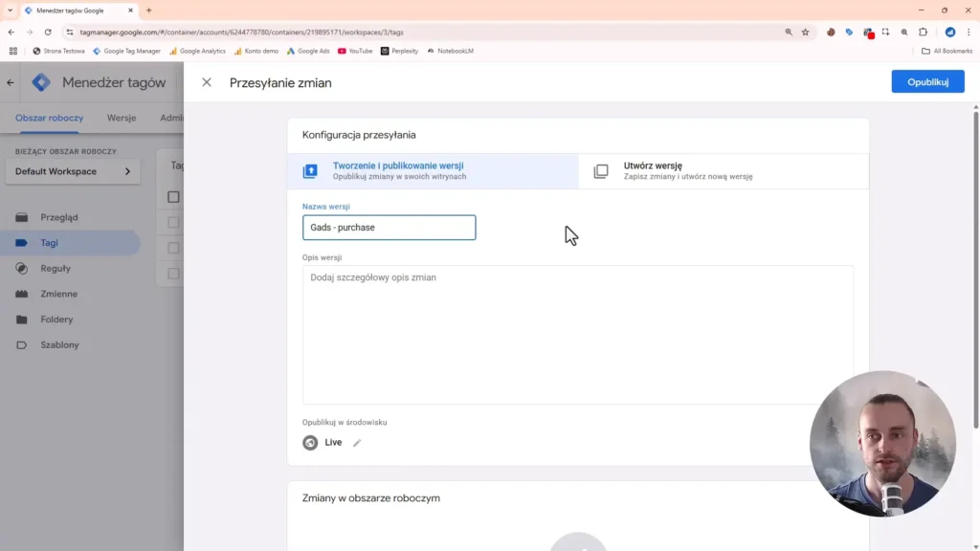Screen dimensions: 980x551
Task: Click the Nazwa wersji input field
Action: click(389, 228)
